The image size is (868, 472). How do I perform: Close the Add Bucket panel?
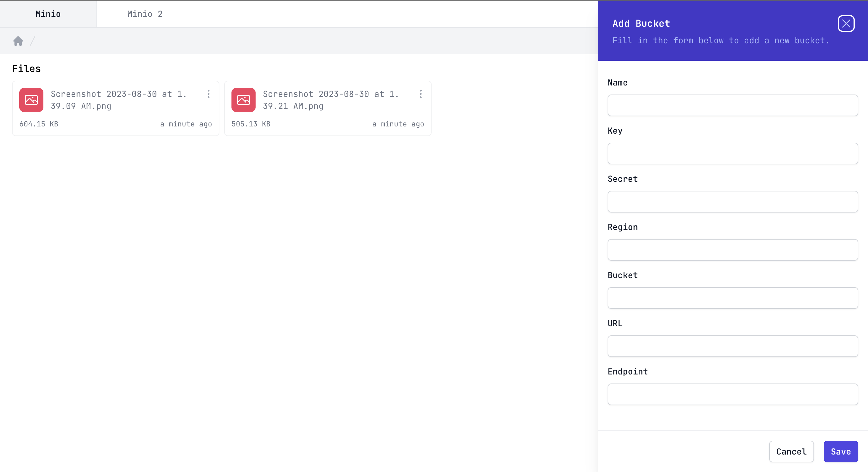[x=846, y=23]
